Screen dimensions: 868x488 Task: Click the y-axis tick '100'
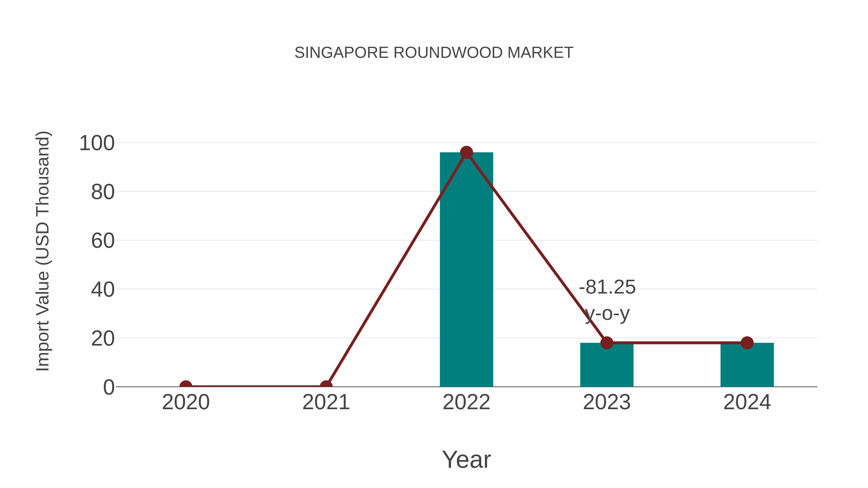97,143
